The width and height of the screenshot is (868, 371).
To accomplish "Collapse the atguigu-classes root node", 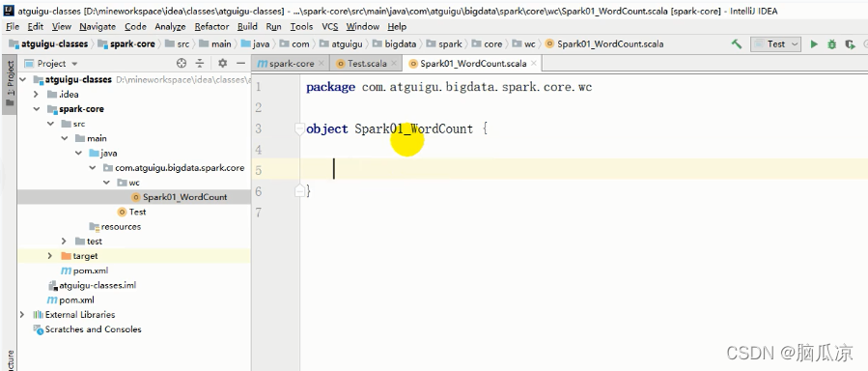I will 23,80.
